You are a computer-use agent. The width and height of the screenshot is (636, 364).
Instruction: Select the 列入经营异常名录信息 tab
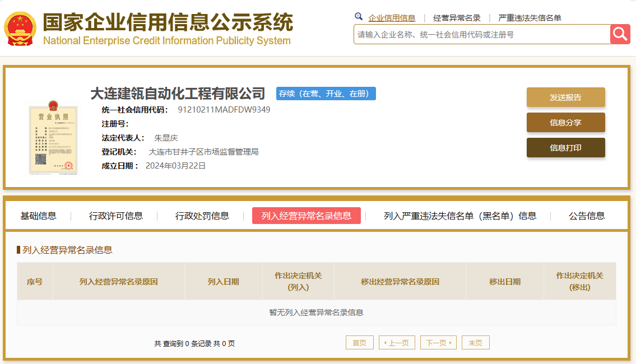pyautogui.click(x=307, y=216)
